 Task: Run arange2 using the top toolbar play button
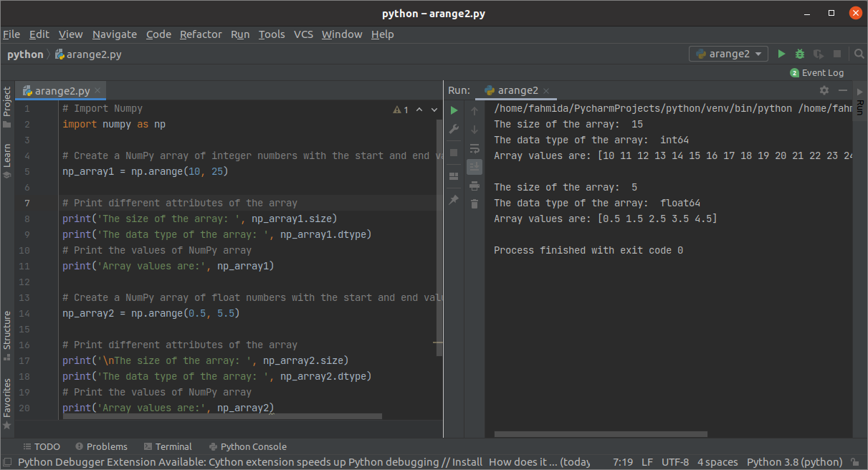781,54
